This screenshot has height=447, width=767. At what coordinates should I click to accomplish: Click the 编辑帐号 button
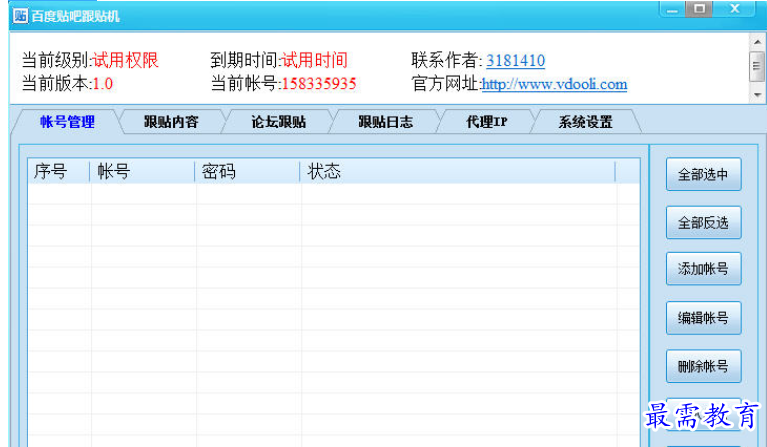point(703,318)
